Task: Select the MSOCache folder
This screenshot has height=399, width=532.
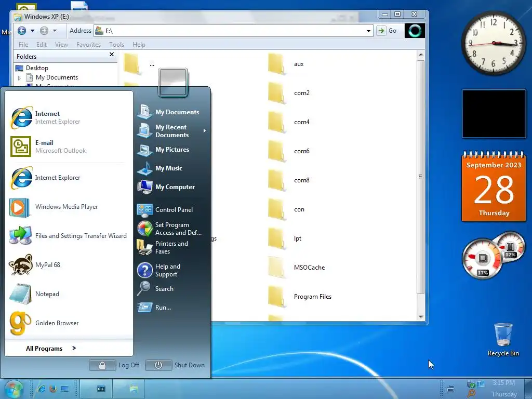Action: tap(296, 268)
